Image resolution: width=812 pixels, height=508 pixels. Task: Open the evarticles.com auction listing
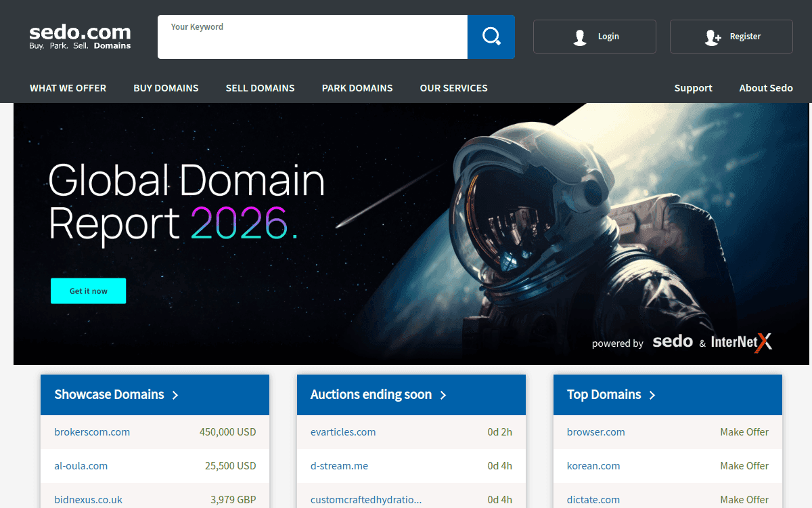click(x=343, y=432)
